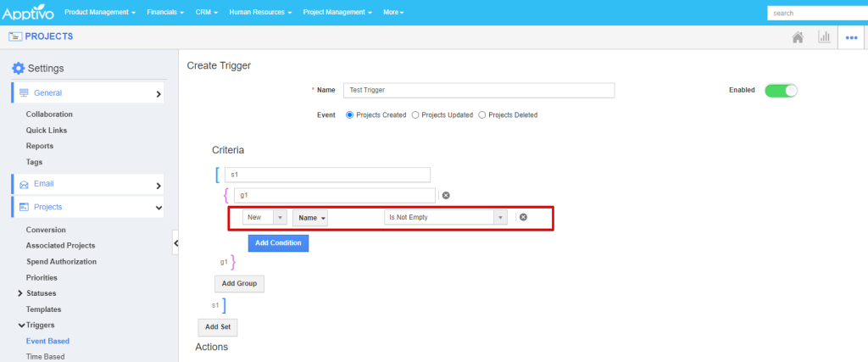Delete the condition row using X icon

523,217
